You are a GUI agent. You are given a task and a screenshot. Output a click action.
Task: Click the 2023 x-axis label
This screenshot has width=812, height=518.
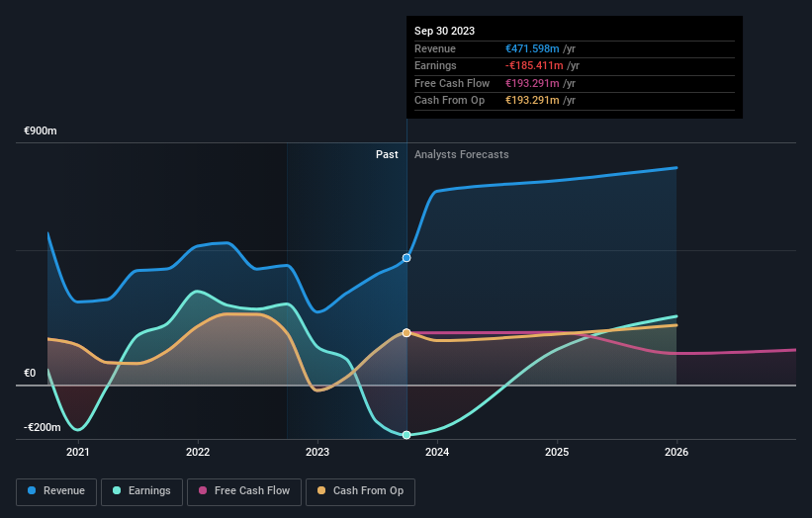pos(317,453)
